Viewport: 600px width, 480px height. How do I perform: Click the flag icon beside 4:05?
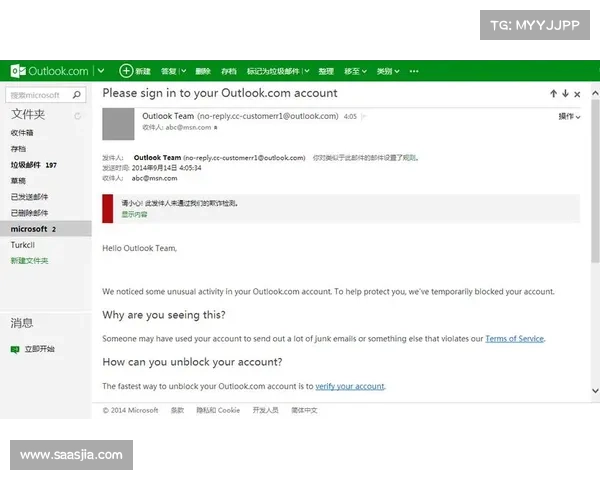(x=364, y=116)
